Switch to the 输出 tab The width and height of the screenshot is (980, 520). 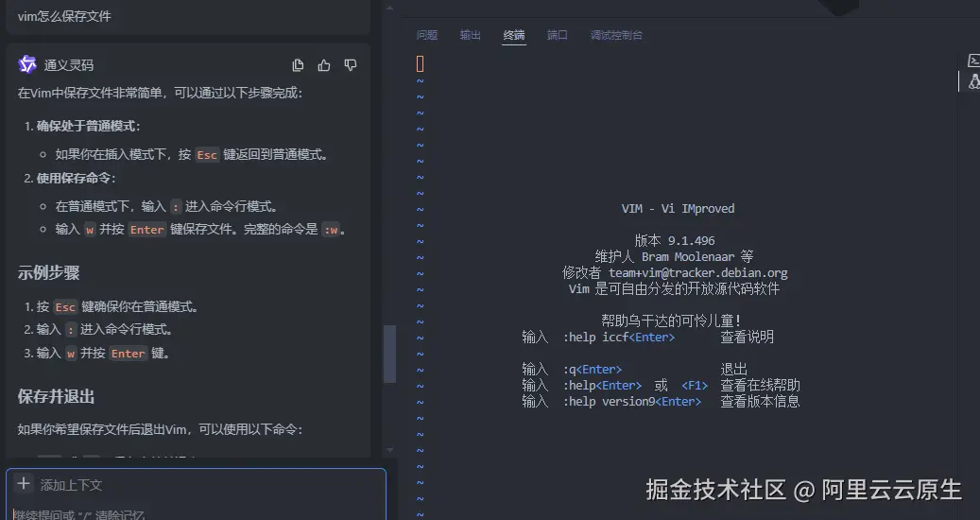(470, 35)
